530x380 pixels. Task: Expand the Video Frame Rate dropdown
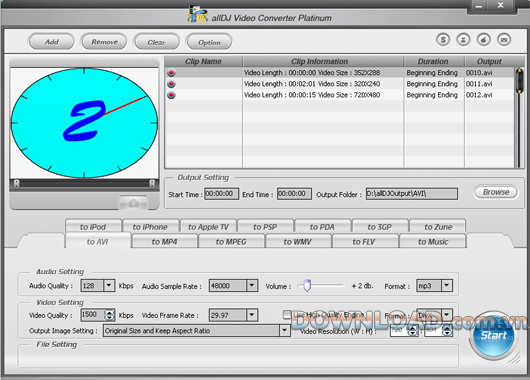[x=252, y=315]
